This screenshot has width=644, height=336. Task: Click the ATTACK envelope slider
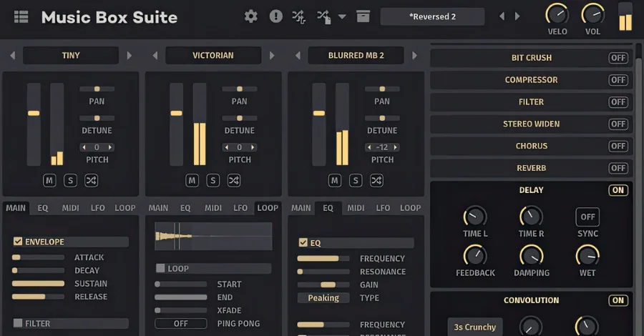(x=38, y=257)
